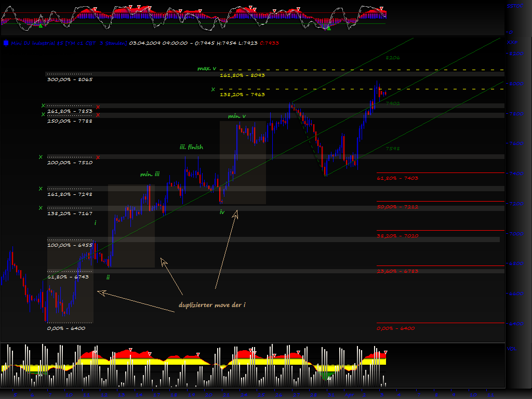This screenshot has width=532, height=399.
Task: Click the green X left of 138,20% - 7167
Action: [41, 208]
